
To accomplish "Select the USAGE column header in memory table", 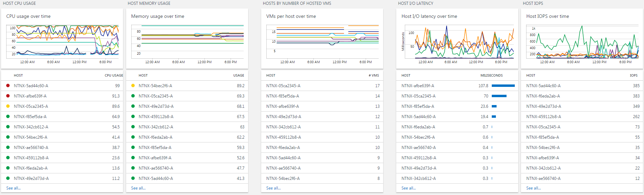I will coord(239,75).
